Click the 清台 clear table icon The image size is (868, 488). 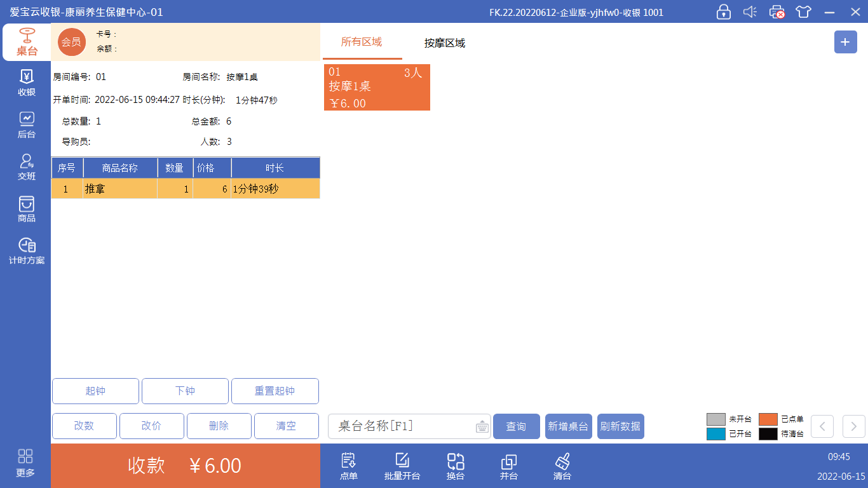point(562,466)
